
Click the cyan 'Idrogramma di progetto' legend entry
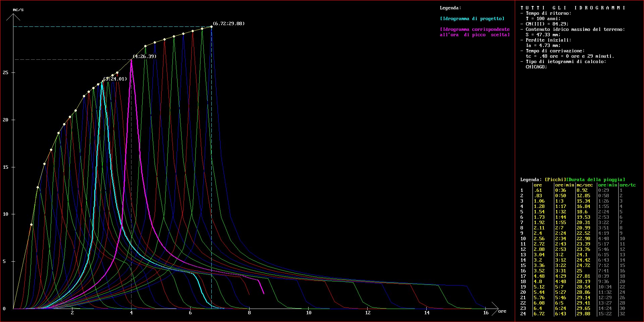472,18
